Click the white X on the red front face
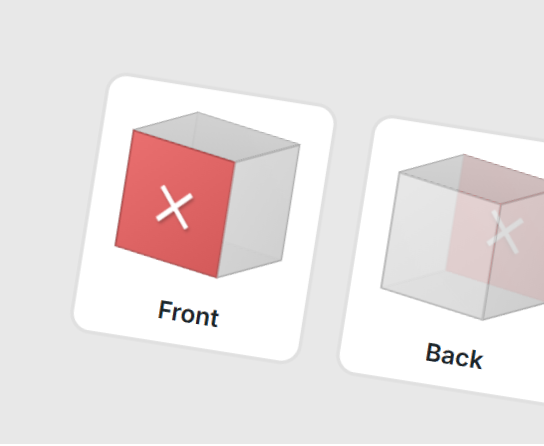The image size is (544, 446). [174, 207]
